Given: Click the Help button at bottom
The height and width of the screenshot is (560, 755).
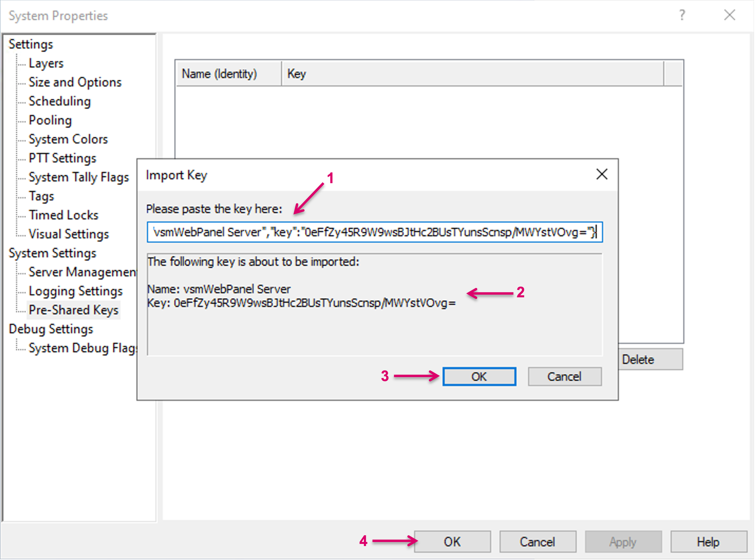Looking at the screenshot, I should point(708,541).
